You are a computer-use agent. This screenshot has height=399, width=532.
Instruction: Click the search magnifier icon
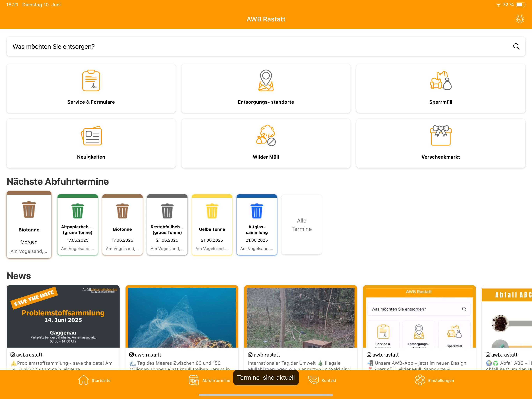pos(516,46)
